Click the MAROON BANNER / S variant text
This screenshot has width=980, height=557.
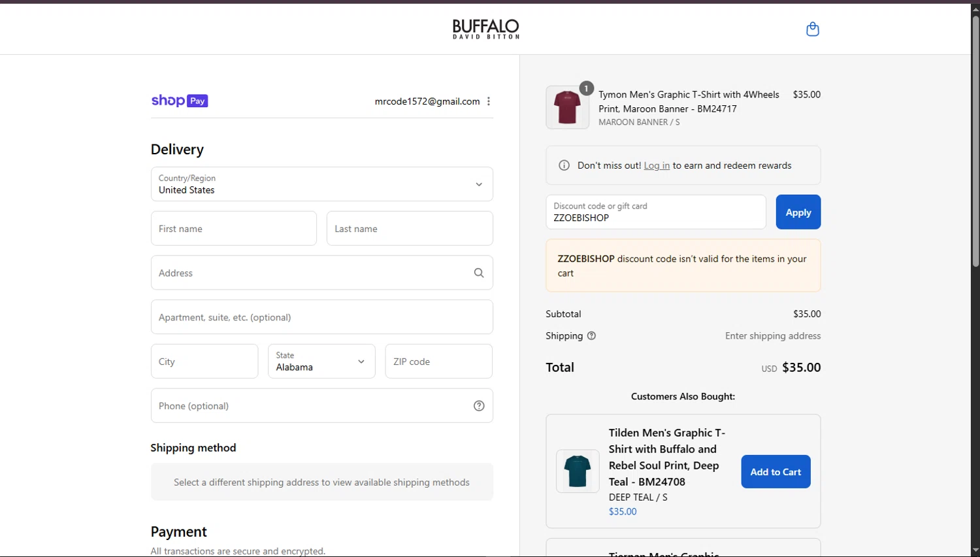[639, 122]
